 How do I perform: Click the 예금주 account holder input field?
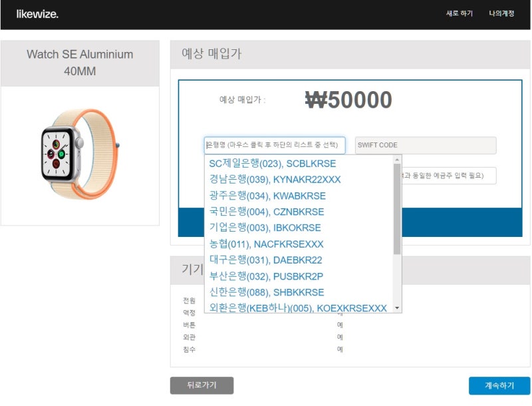tap(449, 176)
